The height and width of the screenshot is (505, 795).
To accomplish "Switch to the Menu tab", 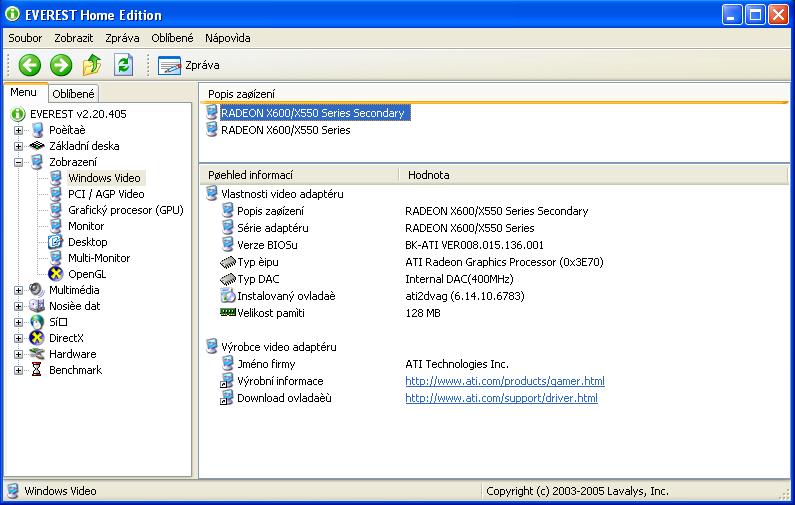I will (x=24, y=93).
